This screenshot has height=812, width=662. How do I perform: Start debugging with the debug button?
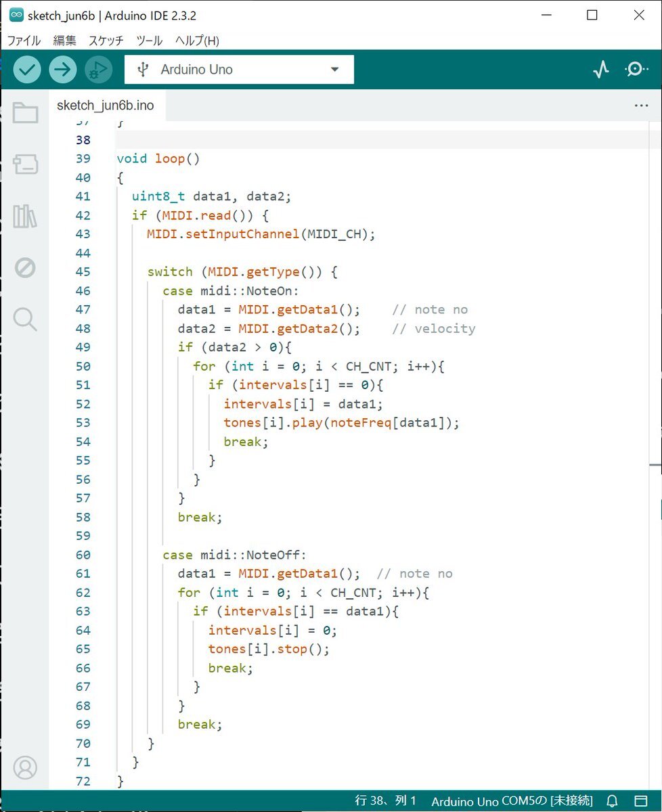point(98,69)
